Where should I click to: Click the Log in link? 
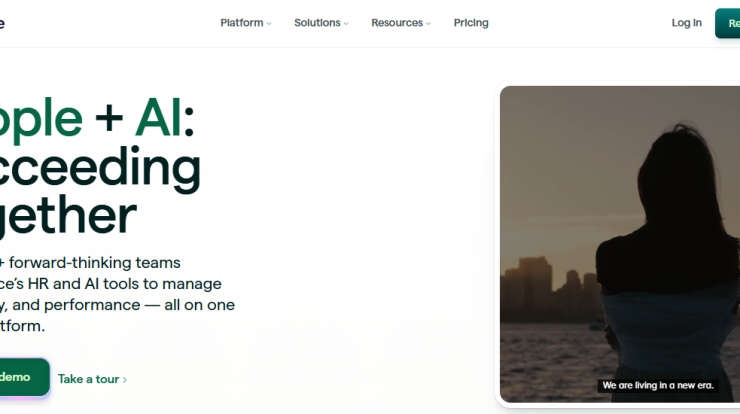687,23
